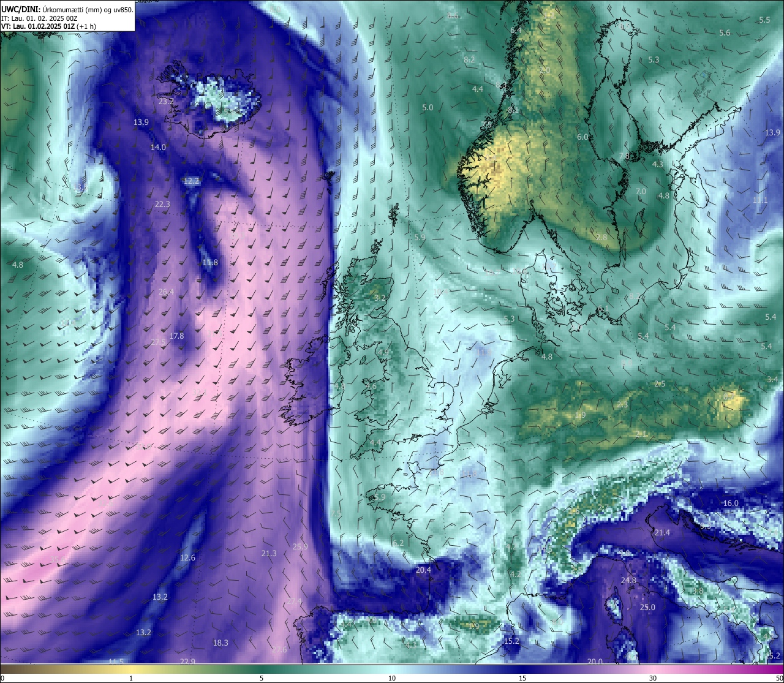Click the 25.0 value near Corsica

[647, 607]
